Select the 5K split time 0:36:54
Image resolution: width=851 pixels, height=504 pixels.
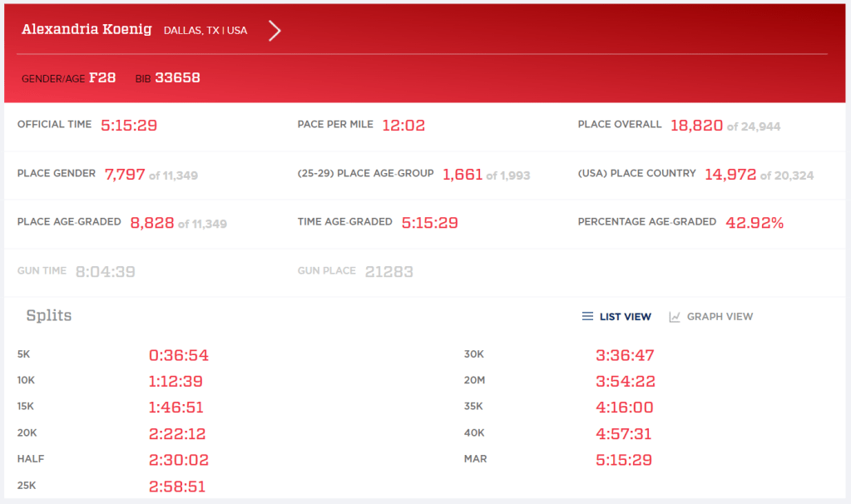click(x=178, y=356)
